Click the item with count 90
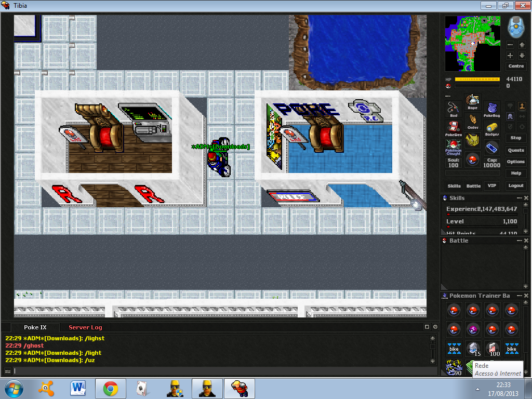 [454, 367]
